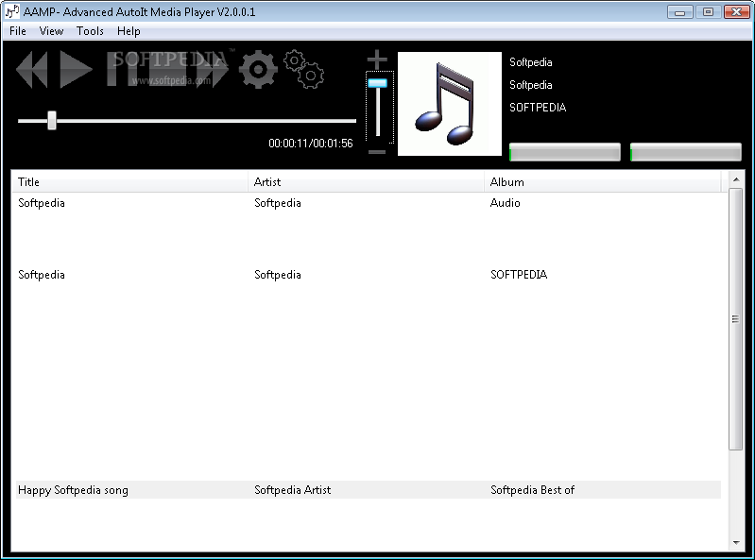Click the music note album art image
The width and height of the screenshot is (755, 560).
coord(449,104)
